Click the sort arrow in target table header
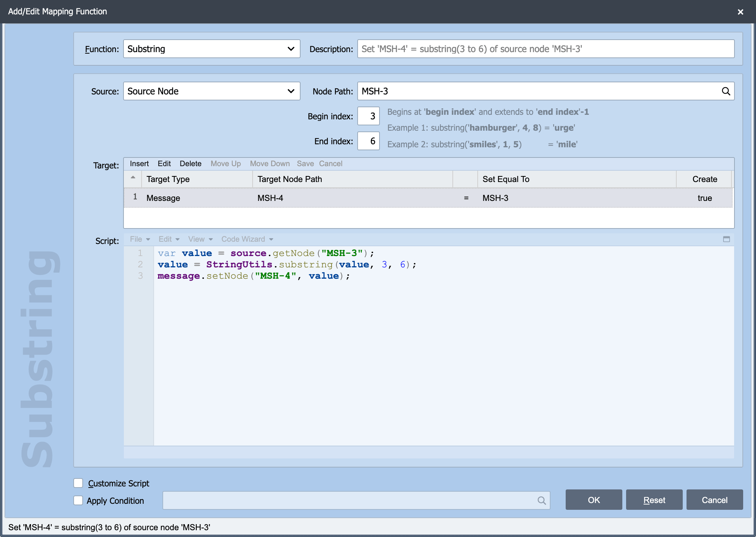Image resolution: width=756 pixels, height=537 pixels. click(x=133, y=177)
